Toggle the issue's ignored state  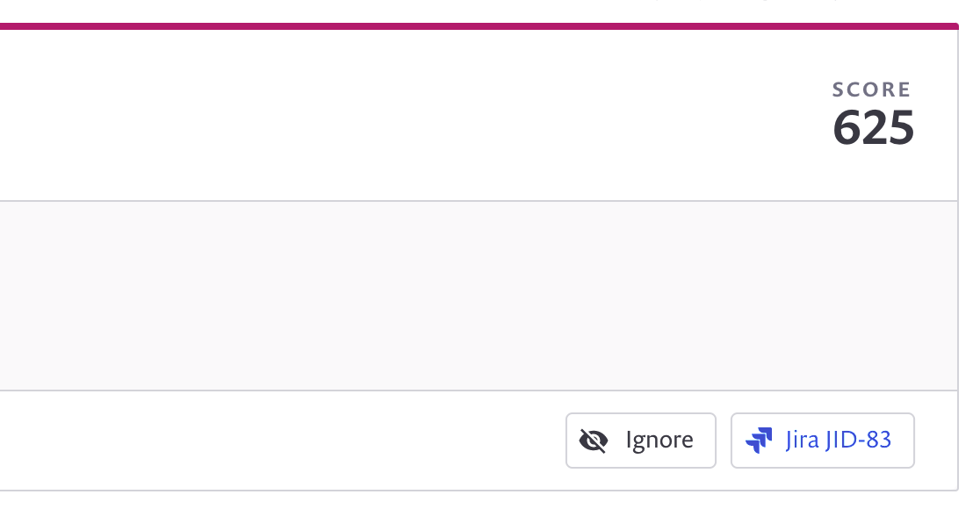tap(640, 440)
